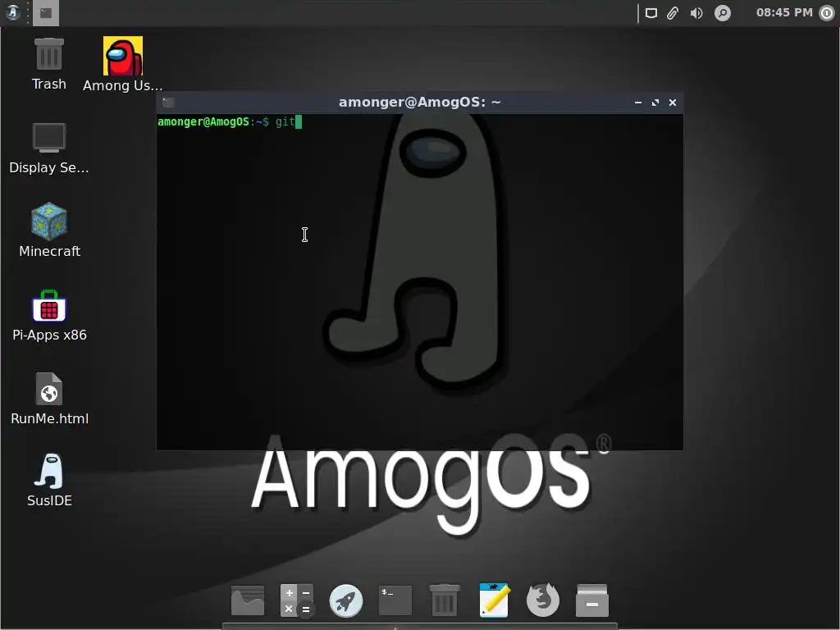This screenshot has width=840, height=630.
Task: Launch Firefox from the dock
Action: (543, 600)
